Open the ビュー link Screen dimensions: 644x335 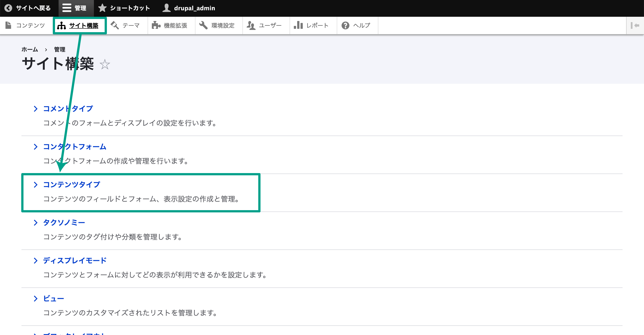coord(53,299)
